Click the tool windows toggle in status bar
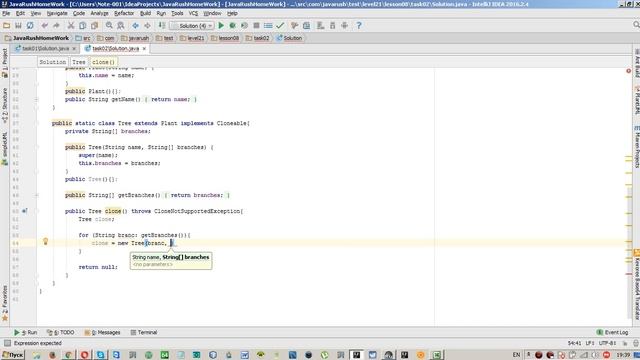This screenshot has width=640, height=360. (7, 343)
